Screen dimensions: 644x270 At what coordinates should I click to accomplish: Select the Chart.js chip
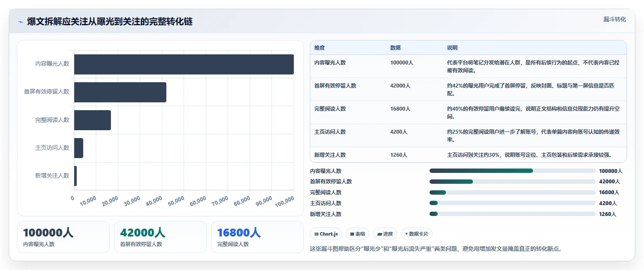coord(326,234)
